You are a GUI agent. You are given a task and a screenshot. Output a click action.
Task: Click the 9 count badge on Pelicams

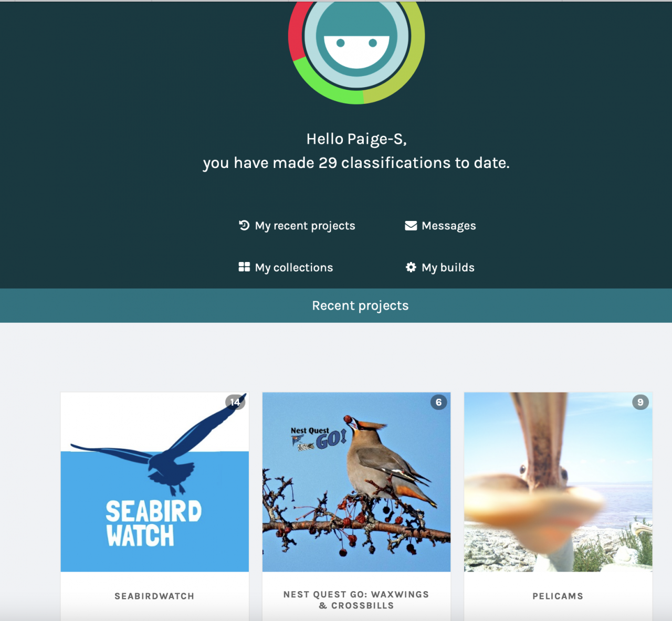coord(640,402)
